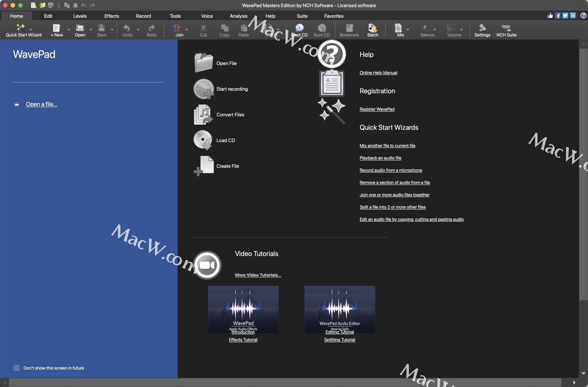This screenshot has height=387, width=588.
Task: Open the Splitting Tutorial video thumbnail
Action: pyautogui.click(x=339, y=310)
